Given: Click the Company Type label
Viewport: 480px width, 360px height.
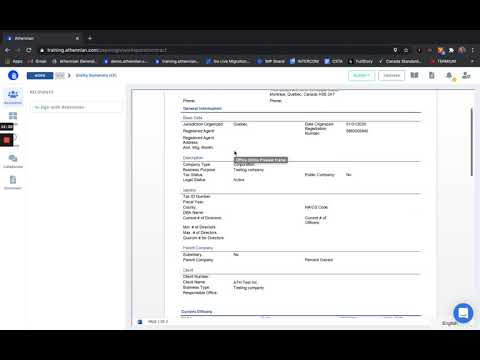Looking at the screenshot, I should point(197,164).
